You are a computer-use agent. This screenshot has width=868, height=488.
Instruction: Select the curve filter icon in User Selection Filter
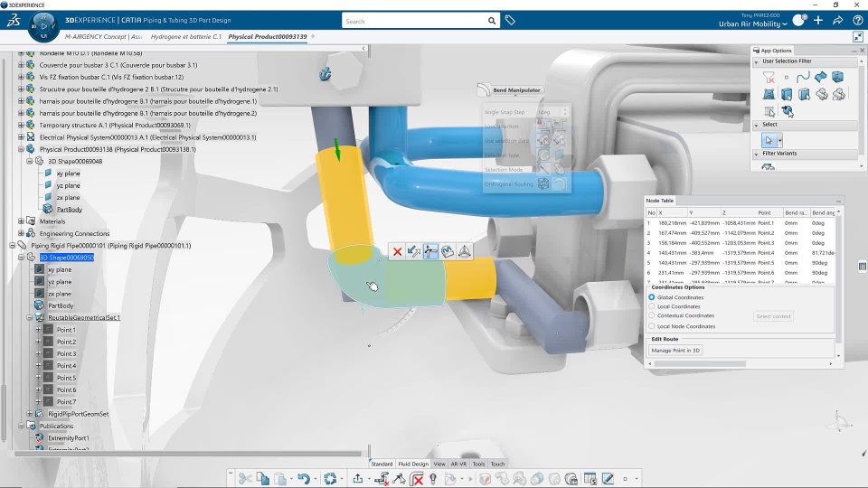tap(803, 77)
